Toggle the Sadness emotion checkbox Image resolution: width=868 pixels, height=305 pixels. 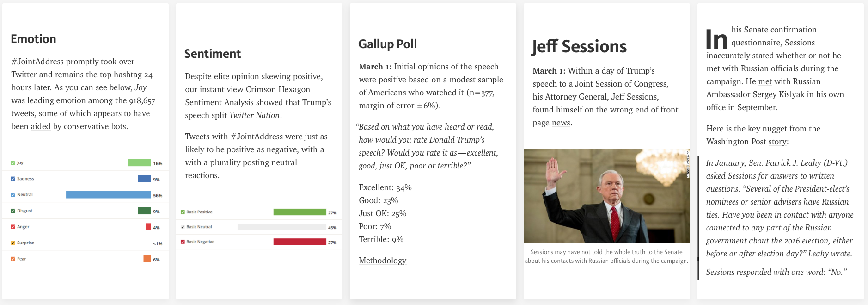[x=13, y=179]
